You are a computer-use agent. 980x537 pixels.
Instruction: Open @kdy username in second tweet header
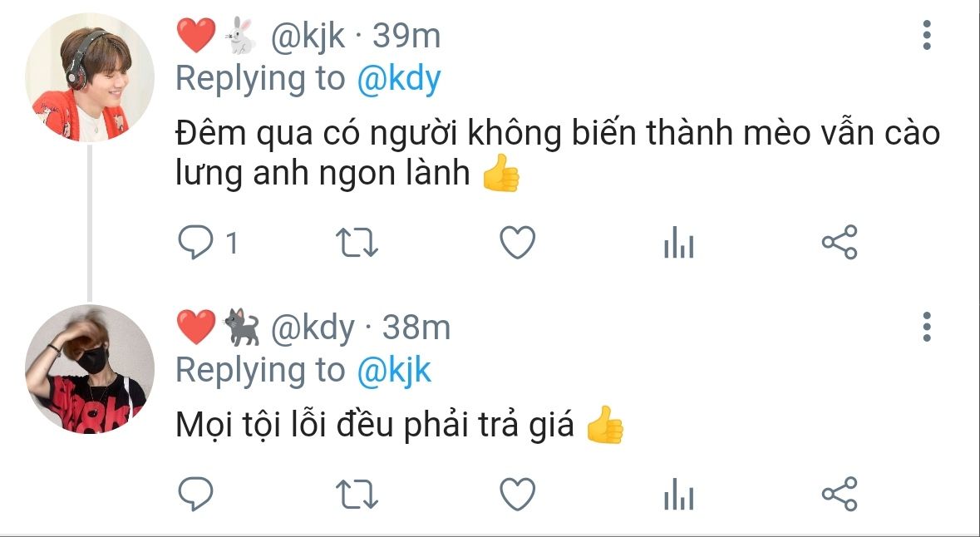click(313, 328)
